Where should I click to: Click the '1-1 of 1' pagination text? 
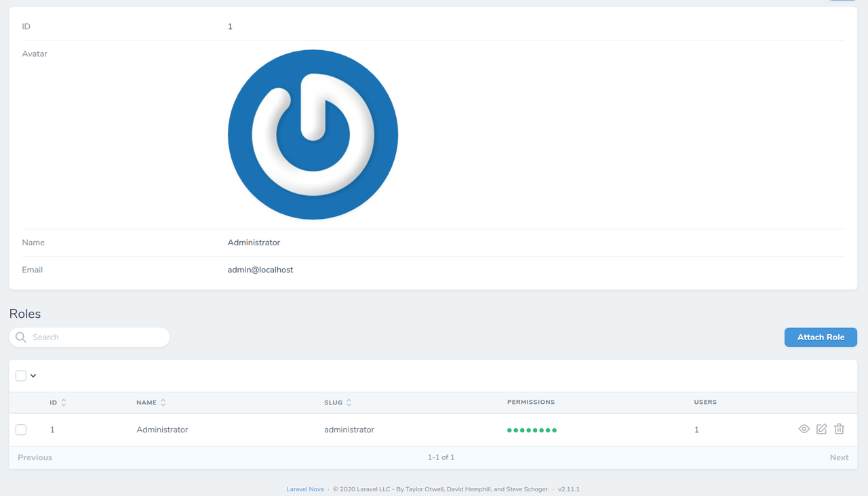(441, 457)
